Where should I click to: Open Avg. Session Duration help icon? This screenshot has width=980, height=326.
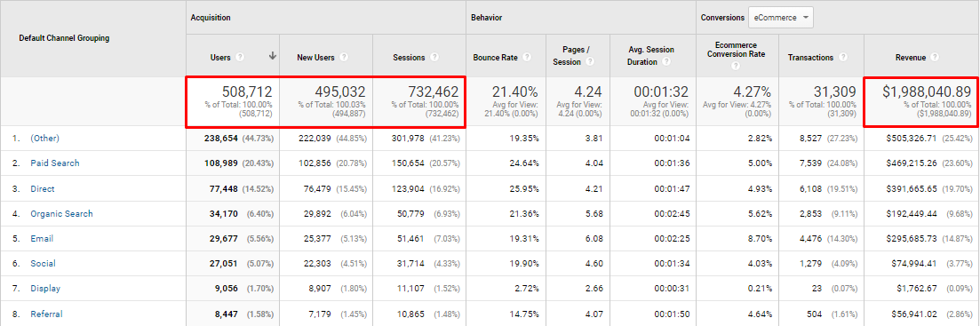tap(666, 62)
